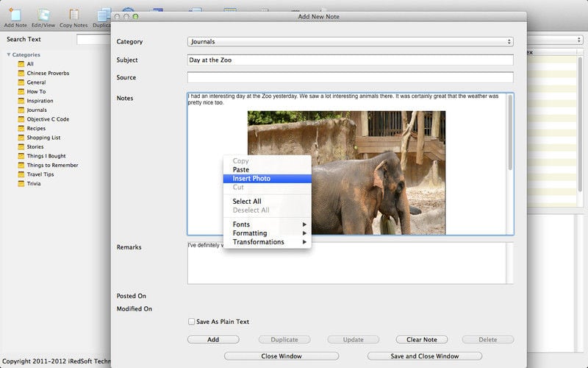Enable the Save As Plain Text checkbox
This screenshot has height=368, width=588.
pyautogui.click(x=191, y=322)
